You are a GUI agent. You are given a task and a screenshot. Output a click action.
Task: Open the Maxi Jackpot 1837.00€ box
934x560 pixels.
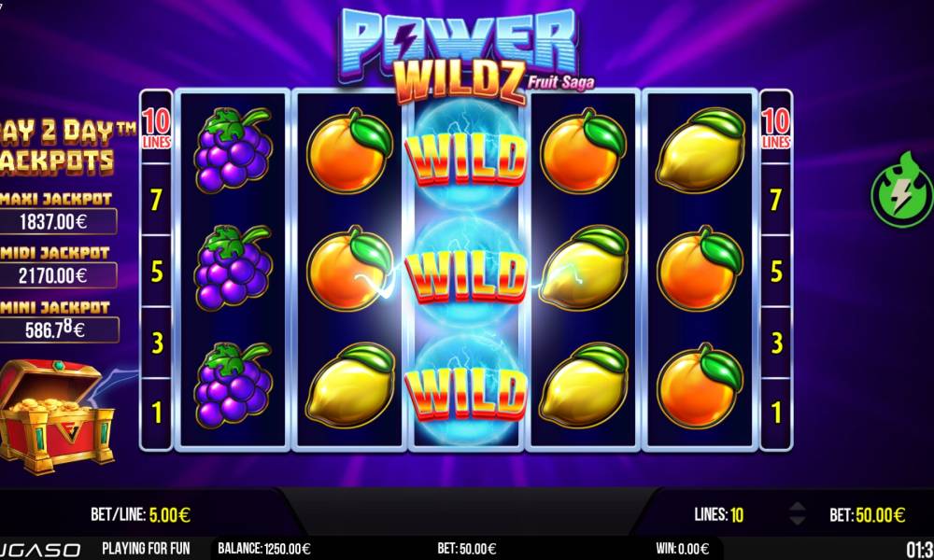tap(57, 221)
